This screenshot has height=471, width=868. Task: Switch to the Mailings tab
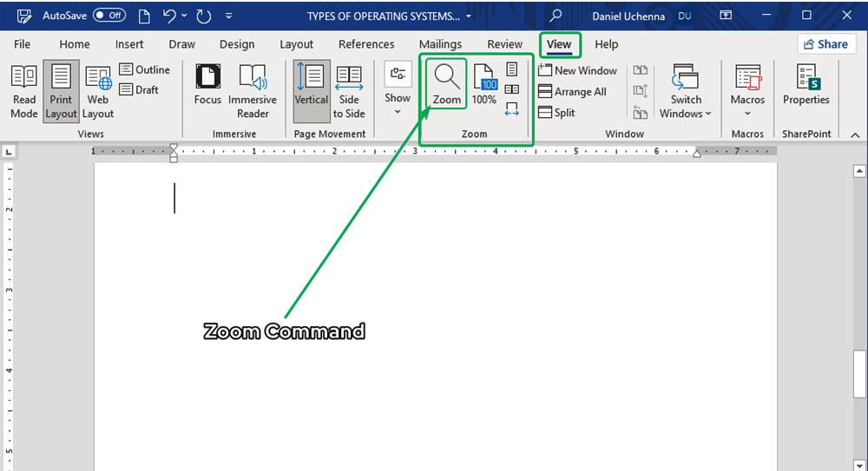click(441, 44)
